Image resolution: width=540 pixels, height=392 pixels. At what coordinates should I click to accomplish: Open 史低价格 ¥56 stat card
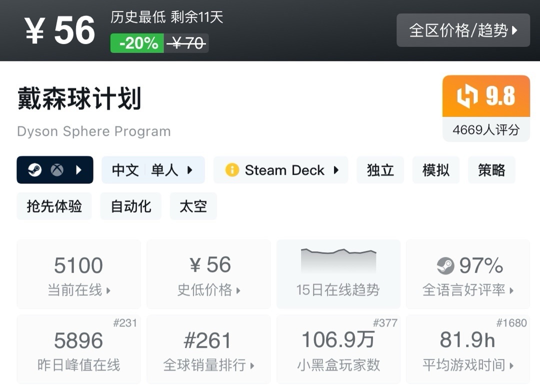pyautogui.click(x=208, y=274)
